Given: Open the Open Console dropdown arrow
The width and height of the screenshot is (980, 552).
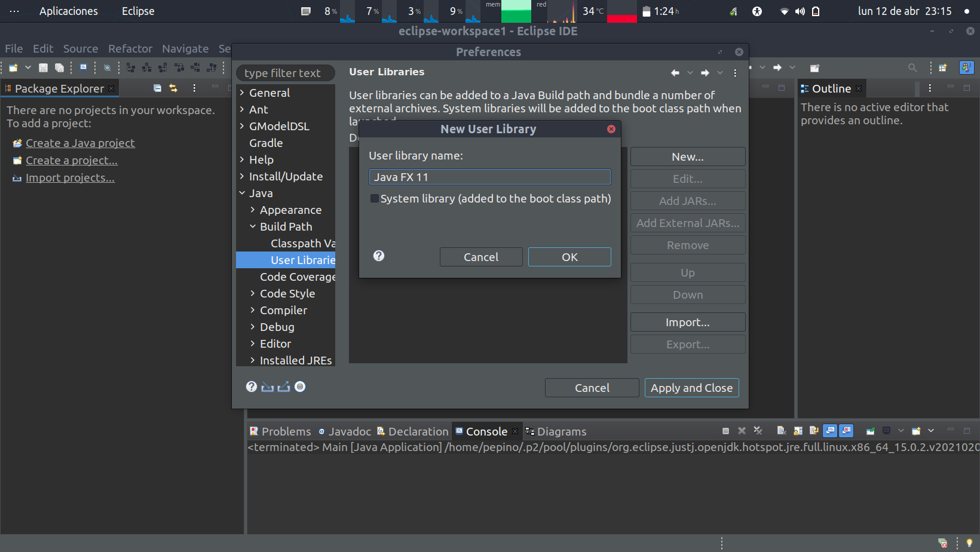Looking at the screenshot, I should click(931, 431).
